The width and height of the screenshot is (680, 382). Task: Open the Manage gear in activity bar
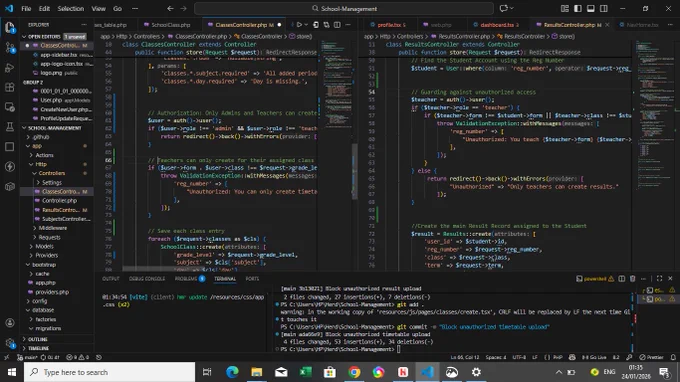10,343
